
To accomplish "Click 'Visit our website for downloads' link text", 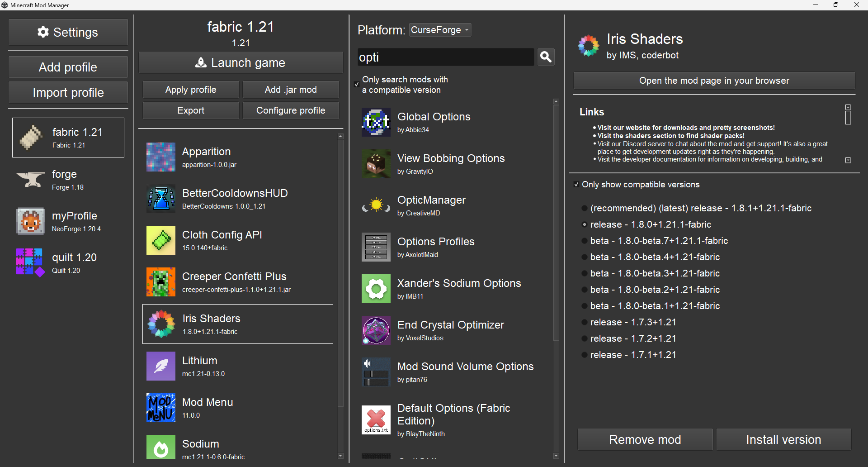I will pyautogui.click(x=686, y=128).
